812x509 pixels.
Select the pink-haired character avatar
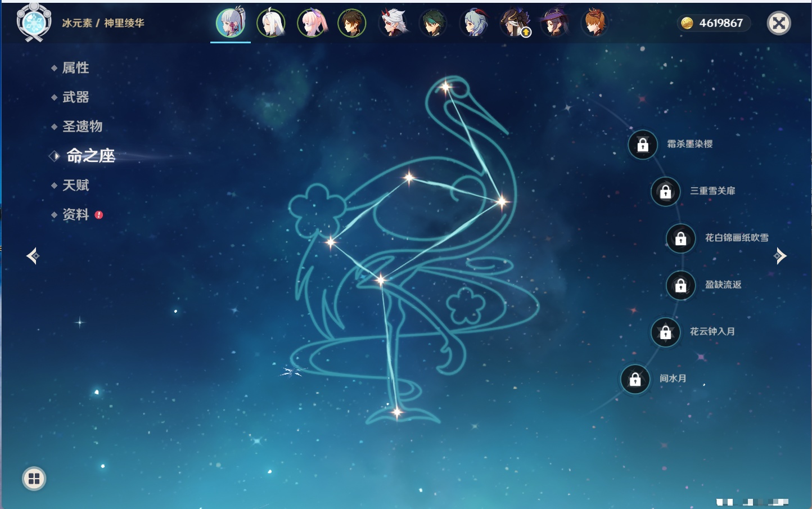(312, 23)
